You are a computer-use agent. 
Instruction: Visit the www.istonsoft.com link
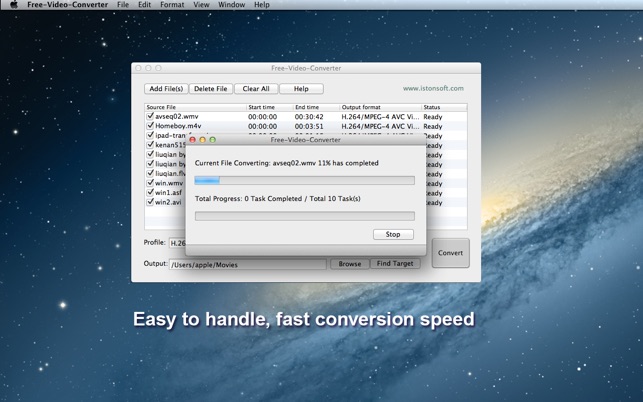(x=433, y=88)
